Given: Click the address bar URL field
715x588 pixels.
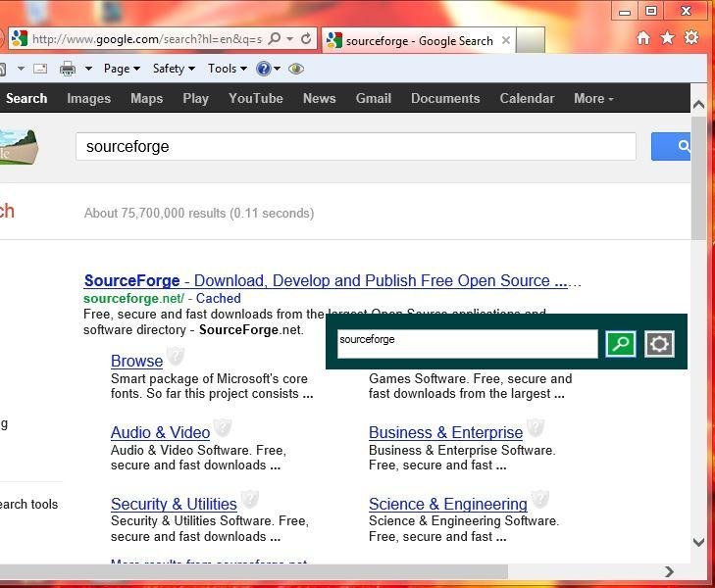Looking at the screenshot, I should tap(147, 39).
